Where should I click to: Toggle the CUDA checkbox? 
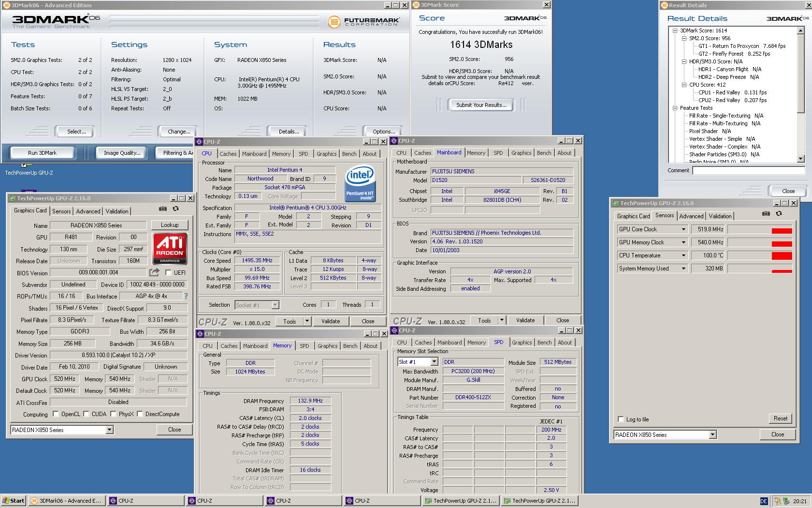pos(86,414)
